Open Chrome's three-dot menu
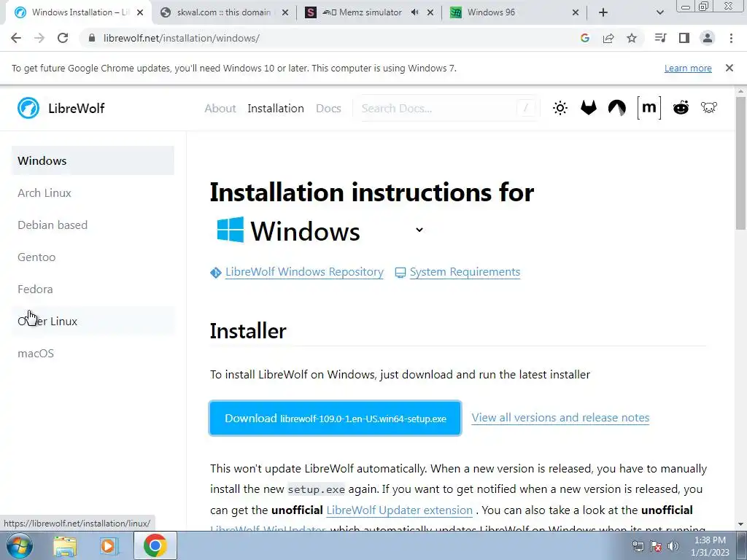This screenshot has height=560, width=747. (x=731, y=38)
